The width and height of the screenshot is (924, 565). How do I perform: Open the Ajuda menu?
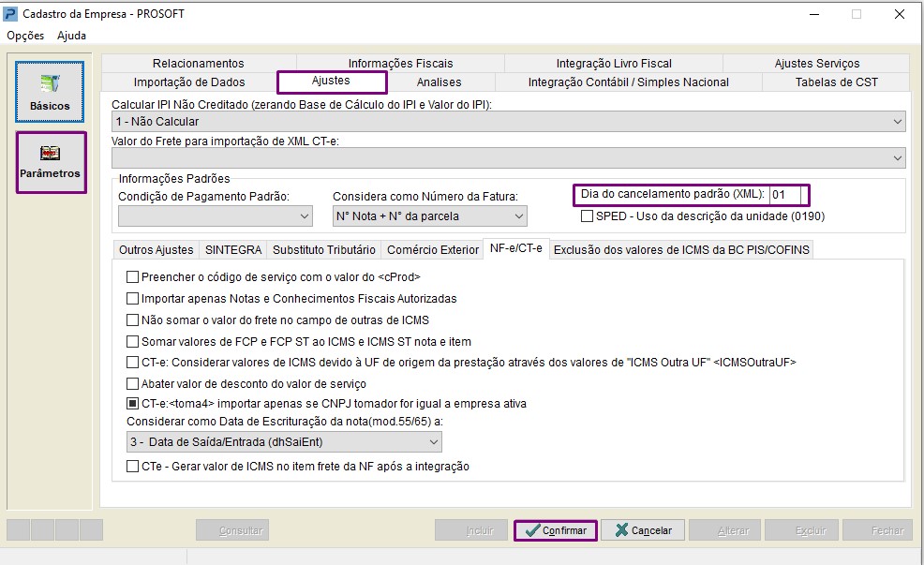[x=71, y=36]
